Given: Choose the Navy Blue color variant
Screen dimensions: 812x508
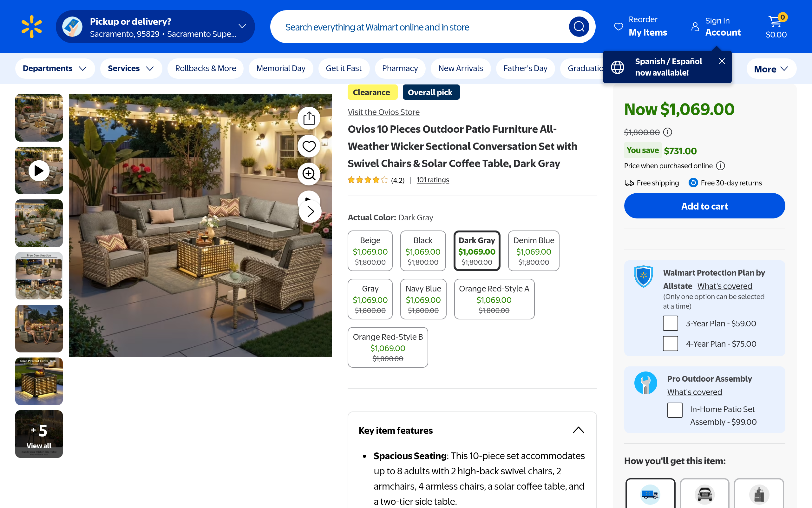Looking at the screenshot, I should (423, 299).
